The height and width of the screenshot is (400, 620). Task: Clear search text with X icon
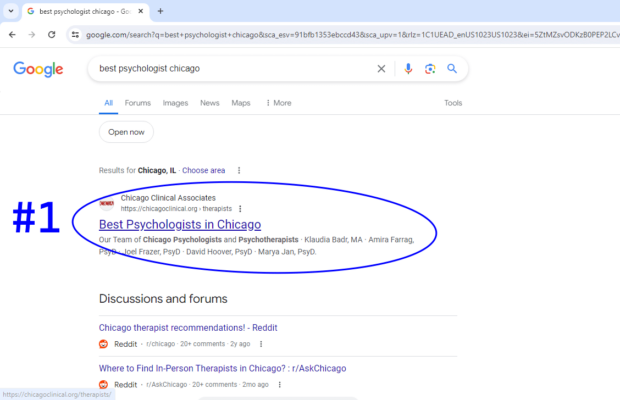tap(380, 69)
